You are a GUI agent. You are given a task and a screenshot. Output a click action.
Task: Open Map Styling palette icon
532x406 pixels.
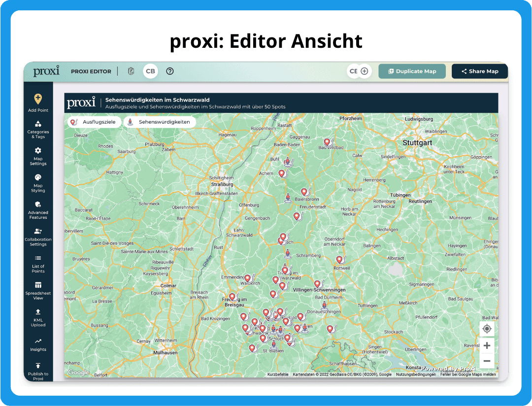point(38,177)
